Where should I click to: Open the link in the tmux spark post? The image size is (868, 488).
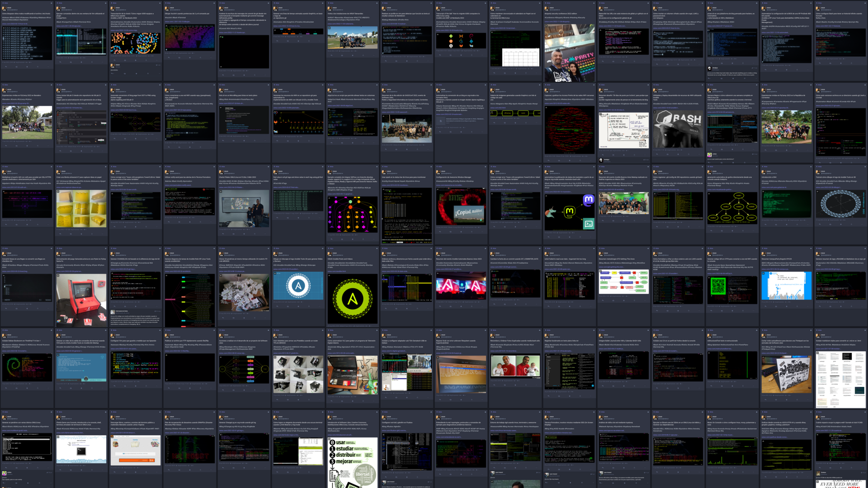pyautogui.click(x=395, y=185)
